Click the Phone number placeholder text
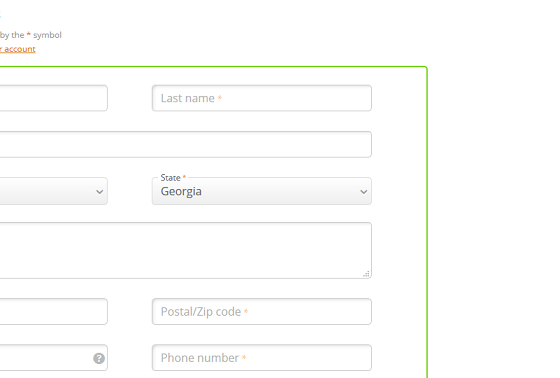This screenshot has width=560, height=378. point(200,358)
